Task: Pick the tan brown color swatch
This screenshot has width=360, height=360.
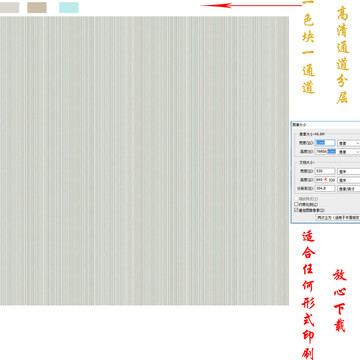Action: tap(37, 7)
